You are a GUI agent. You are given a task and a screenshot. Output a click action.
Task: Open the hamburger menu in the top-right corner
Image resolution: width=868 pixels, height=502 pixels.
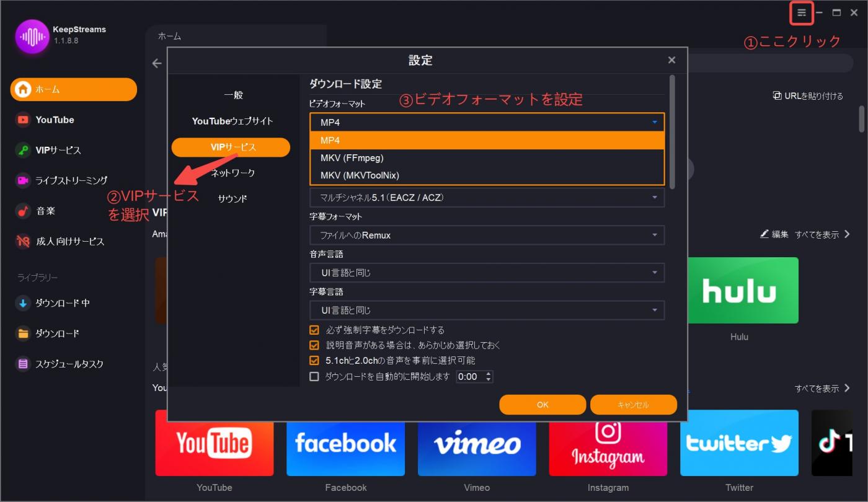pos(802,12)
